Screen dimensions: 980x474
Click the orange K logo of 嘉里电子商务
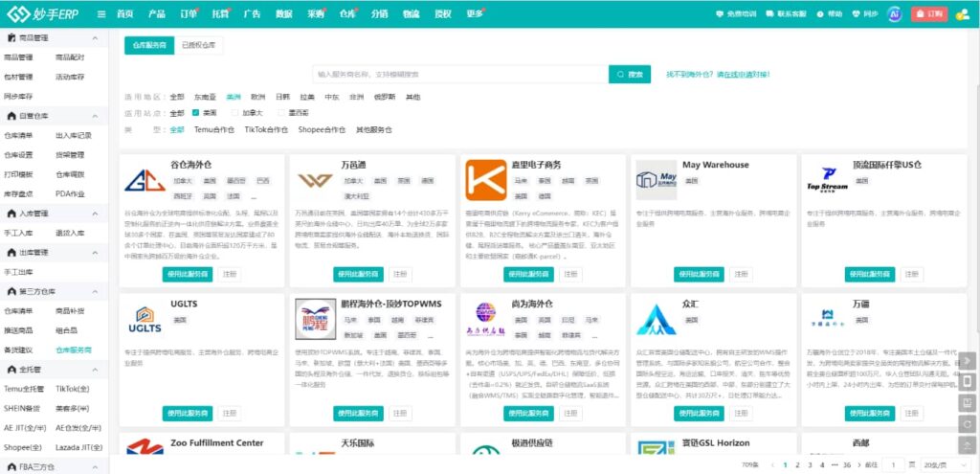[485, 180]
